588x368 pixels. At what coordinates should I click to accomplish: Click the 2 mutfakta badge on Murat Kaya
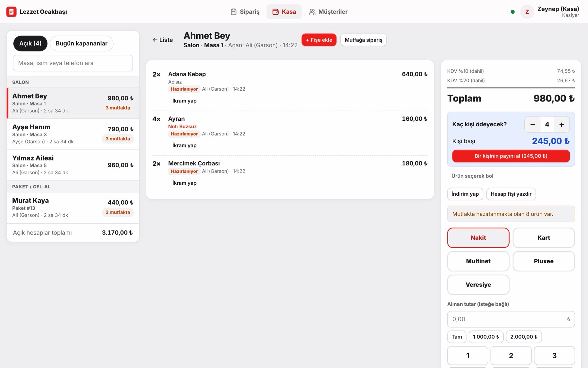pyautogui.click(x=118, y=212)
